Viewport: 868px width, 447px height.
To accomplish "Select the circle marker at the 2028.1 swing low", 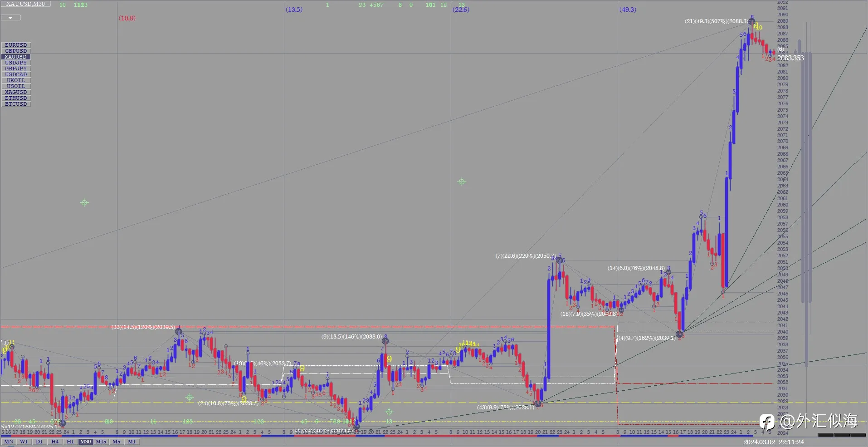I will coord(538,403).
